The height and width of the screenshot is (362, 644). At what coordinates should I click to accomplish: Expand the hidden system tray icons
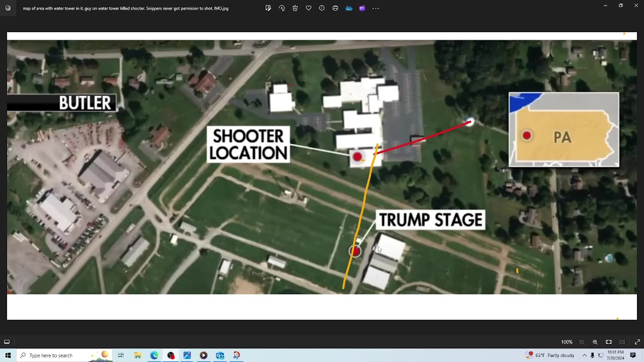584,355
